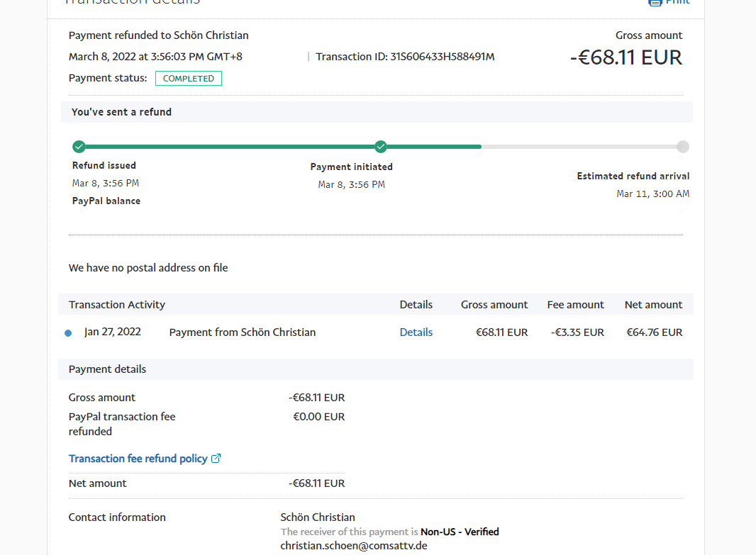Click the Net amount column header
Image resolution: width=756 pixels, height=555 pixels.
[653, 305]
